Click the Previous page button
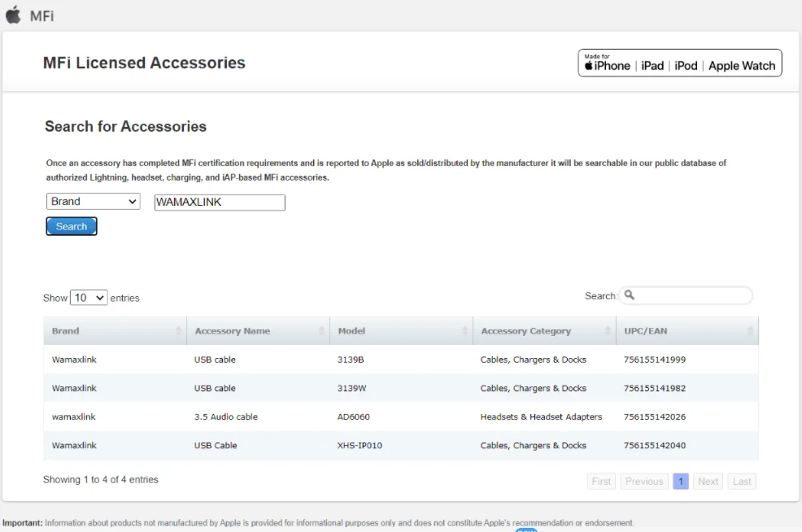802x532 pixels. (644, 482)
